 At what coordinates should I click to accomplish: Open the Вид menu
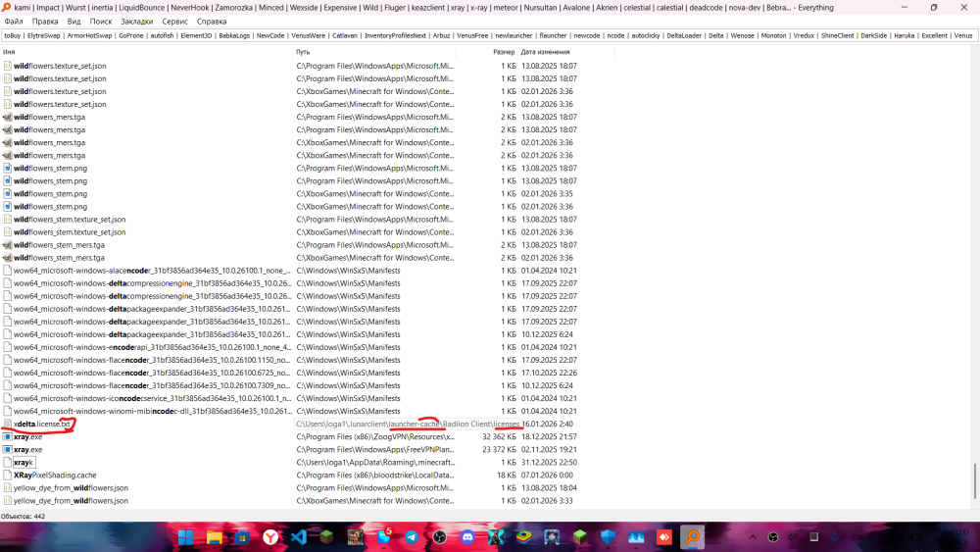(73, 22)
